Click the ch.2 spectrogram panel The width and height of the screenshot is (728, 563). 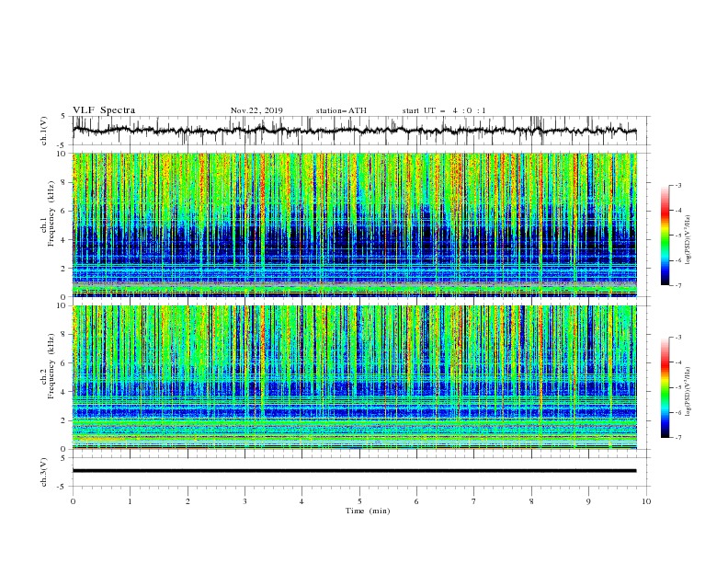click(x=354, y=377)
